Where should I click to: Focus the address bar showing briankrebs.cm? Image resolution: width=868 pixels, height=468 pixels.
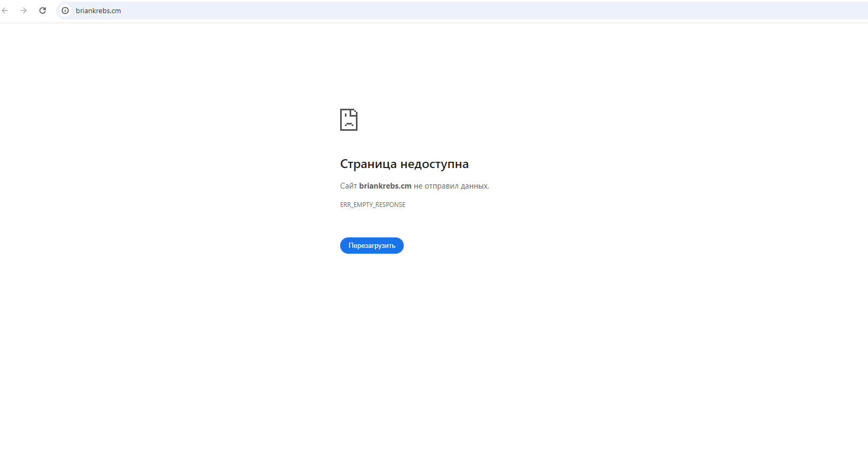[463, 11]
